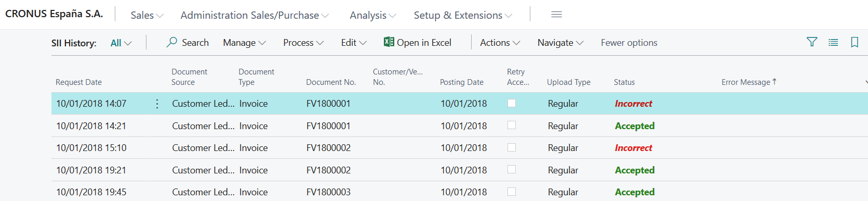Open the filter pane funnel icon
Viewport: 868px width, 201px height.
pyautogui.click(x=812, y=42)
